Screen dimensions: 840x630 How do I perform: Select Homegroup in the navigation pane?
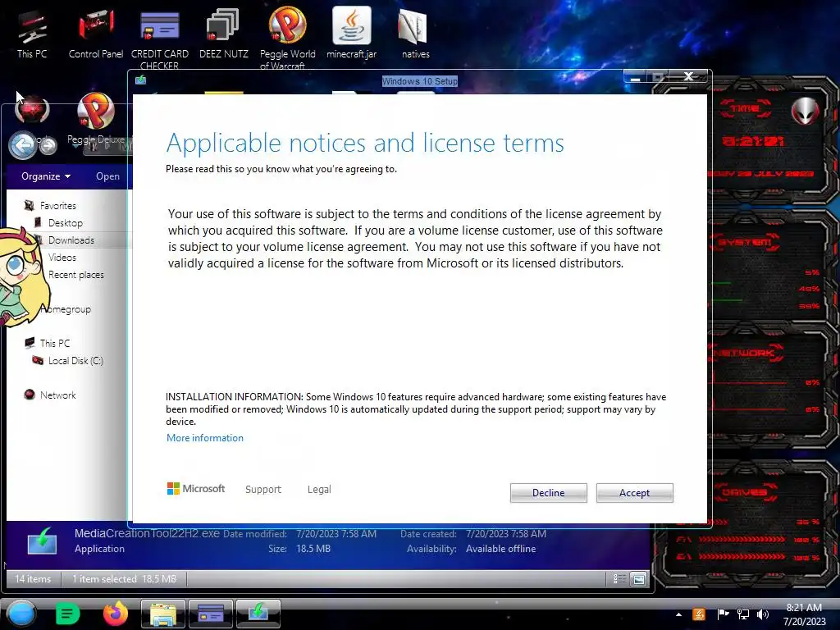pyautogui.click(x=66, y=309)
